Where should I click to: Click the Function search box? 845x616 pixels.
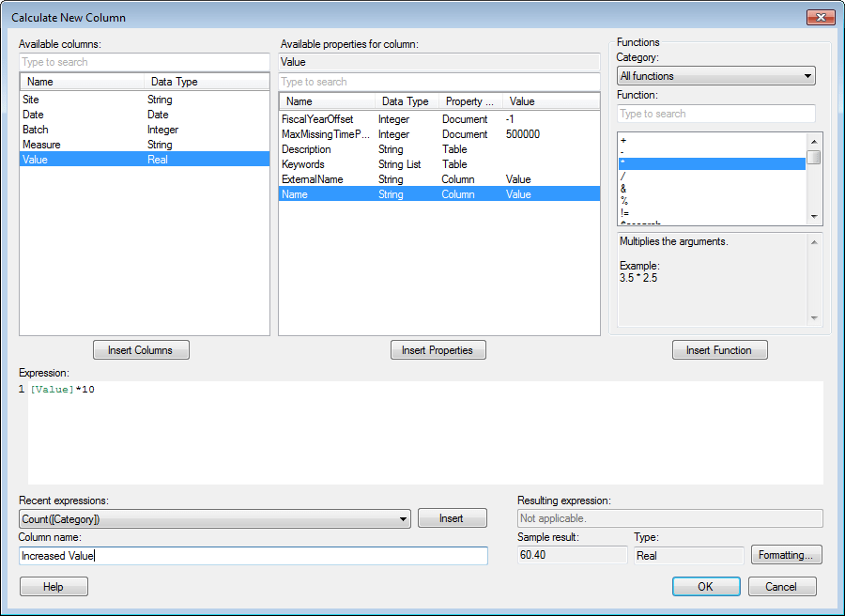[715, 114]
